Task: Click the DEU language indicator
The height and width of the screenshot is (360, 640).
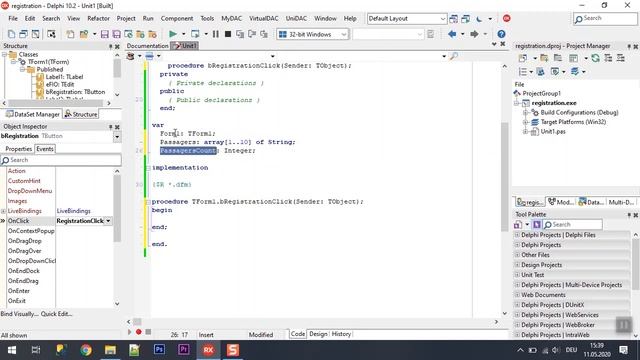Action: 571,350
